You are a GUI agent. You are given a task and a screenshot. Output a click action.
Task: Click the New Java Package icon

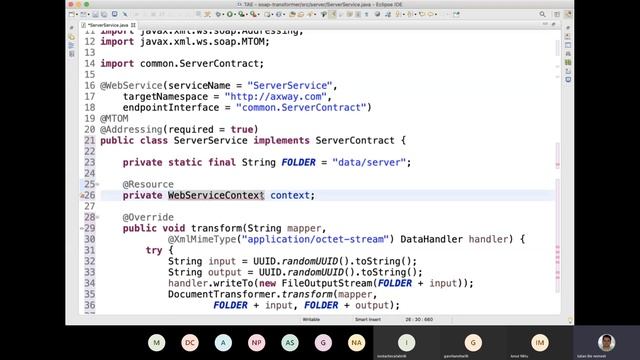(267, 14)
